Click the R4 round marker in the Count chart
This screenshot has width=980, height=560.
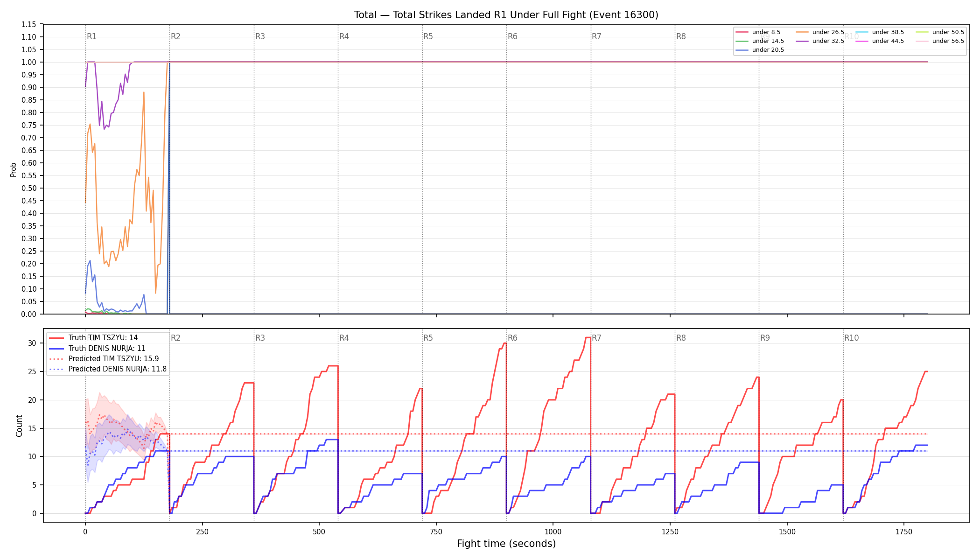click(344, 338)
